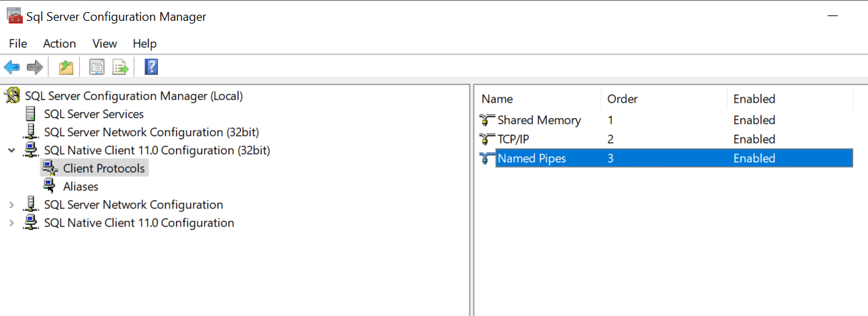Select SQL Server Network Configuration without 32bit
This screenshot has width=868, height=316.
point(134,205)
